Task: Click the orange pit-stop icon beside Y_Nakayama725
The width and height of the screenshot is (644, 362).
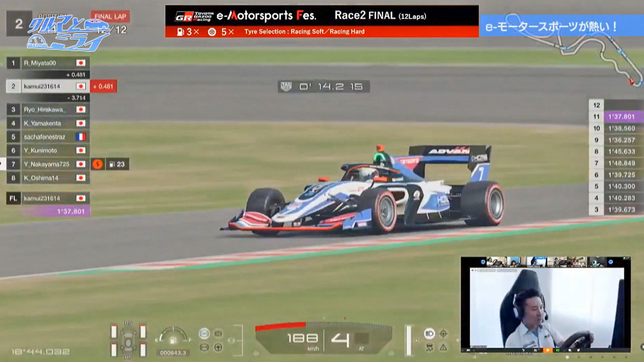Action: 98,164
